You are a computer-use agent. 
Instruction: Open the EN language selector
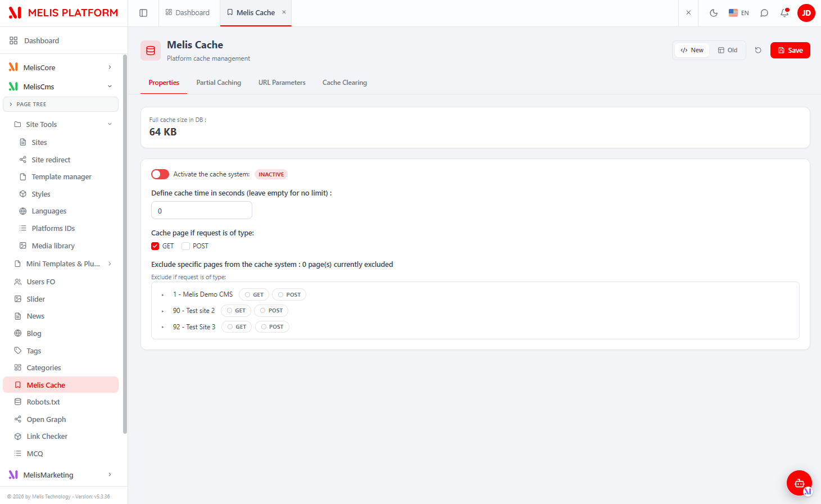[x=738, y=13]
